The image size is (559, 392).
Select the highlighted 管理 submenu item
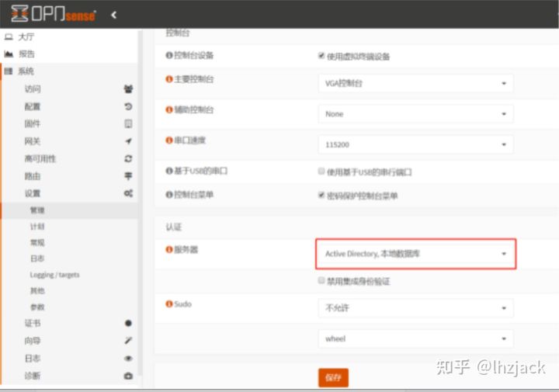70,210
